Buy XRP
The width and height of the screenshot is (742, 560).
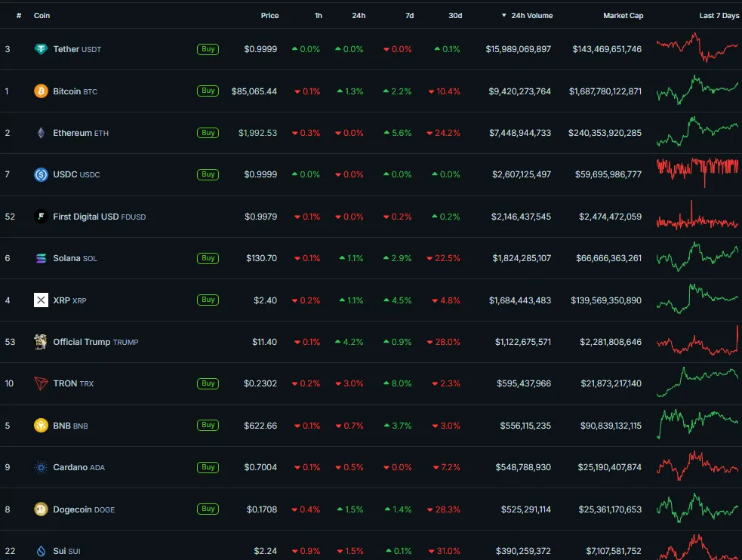pyautogui.click(x=208, y=300)
